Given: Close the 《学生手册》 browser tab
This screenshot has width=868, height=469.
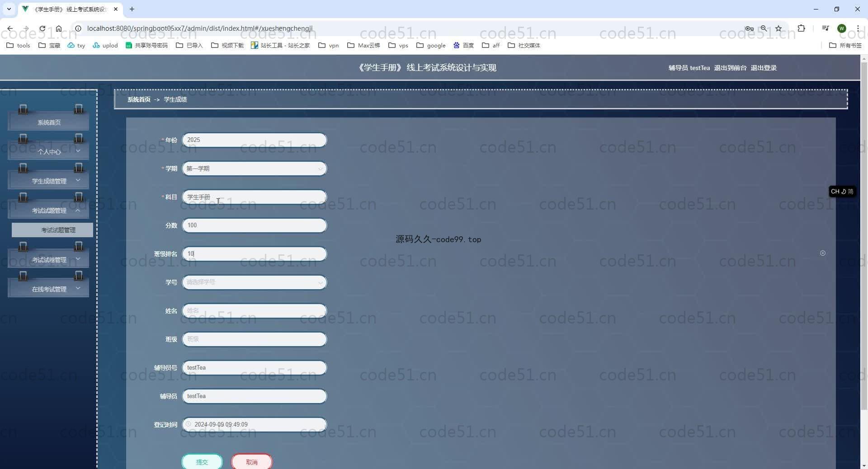Looking at the screenshot, I should click(116, 9).
